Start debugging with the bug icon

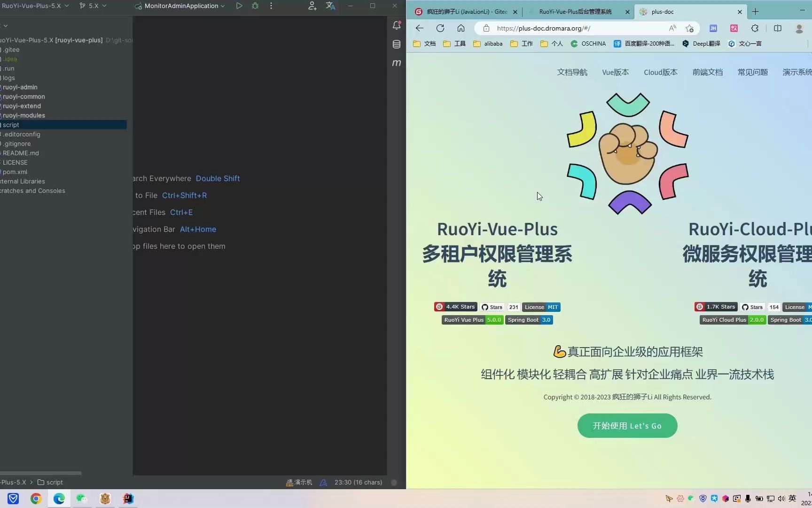pos(255,6)
